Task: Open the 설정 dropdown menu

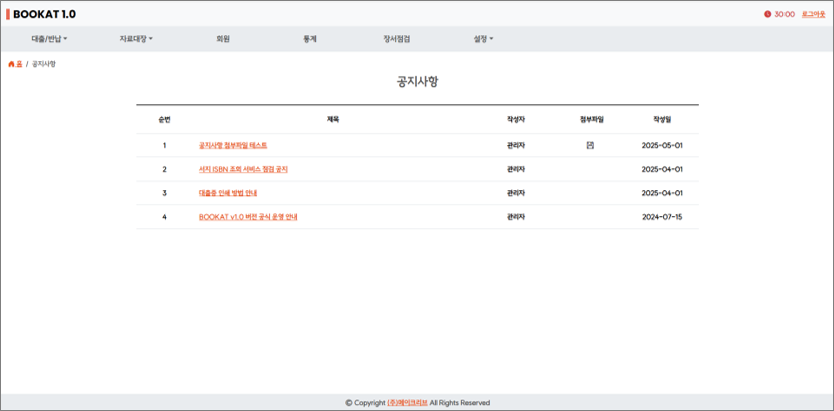Action: tap(483, 39)
